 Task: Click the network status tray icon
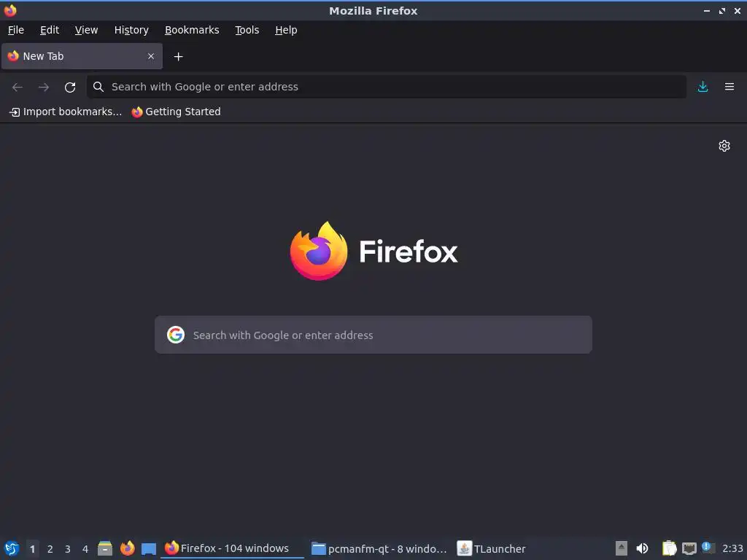coord(689,548)
